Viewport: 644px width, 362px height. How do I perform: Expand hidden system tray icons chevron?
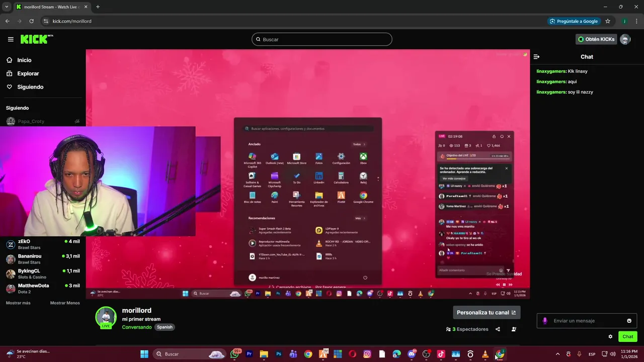click(557, 354)
